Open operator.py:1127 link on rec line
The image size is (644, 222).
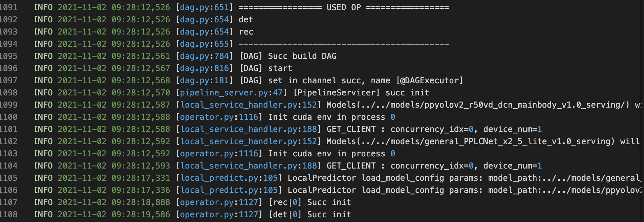pyautogui.click(x=219, y=202)
